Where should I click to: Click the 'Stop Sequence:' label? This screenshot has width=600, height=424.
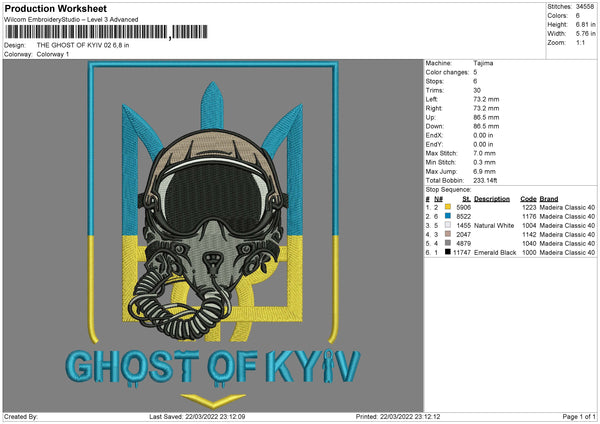(448, 190)
